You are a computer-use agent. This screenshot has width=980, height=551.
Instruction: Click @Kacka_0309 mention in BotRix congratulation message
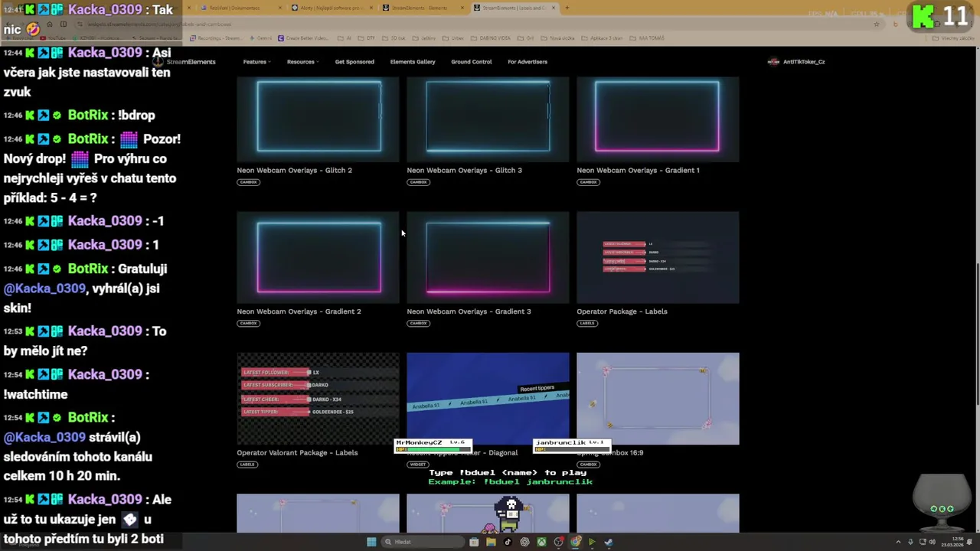coord(44,289)
